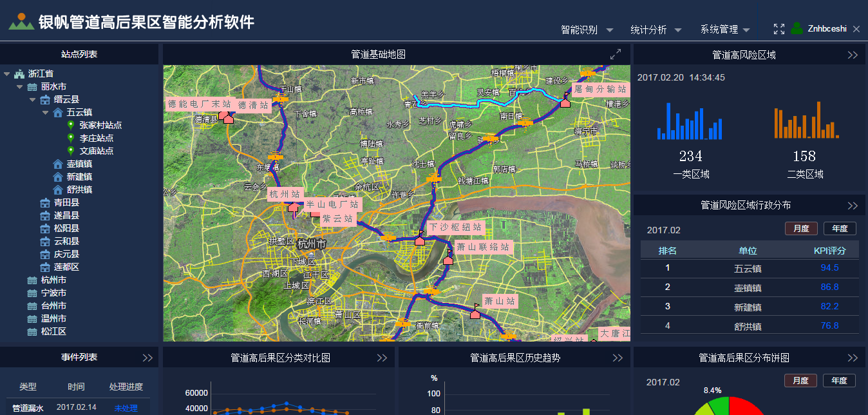The height and width of the screenshot is (415, 868).
Task: Click the 浙江省 province icon in tree
Action: click(19, 73)
